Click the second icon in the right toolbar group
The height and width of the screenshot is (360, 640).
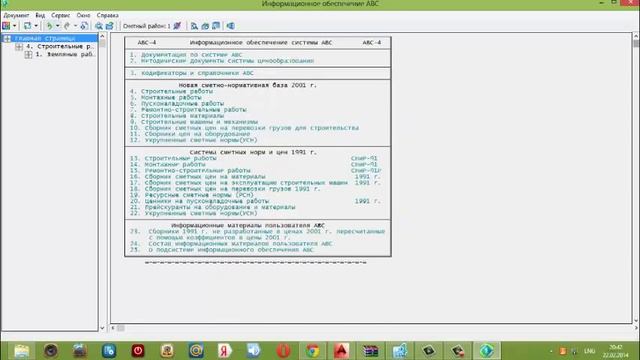pos(205,26)
